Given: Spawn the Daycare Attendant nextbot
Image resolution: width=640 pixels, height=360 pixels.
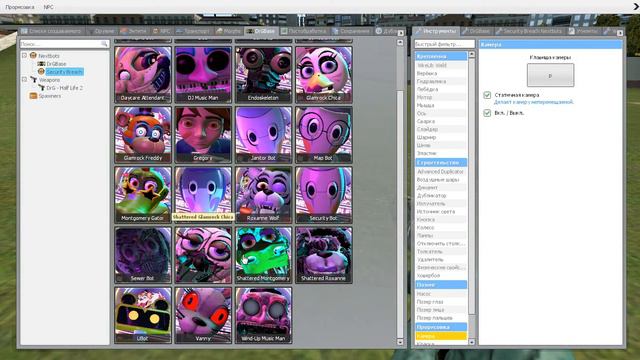Looking at the screenshot, I should [143, 74].
